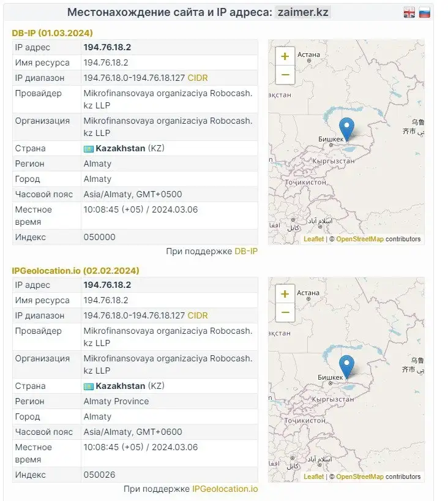Open the DB-IP (01.03.2024) section heading

pos(53,33)
